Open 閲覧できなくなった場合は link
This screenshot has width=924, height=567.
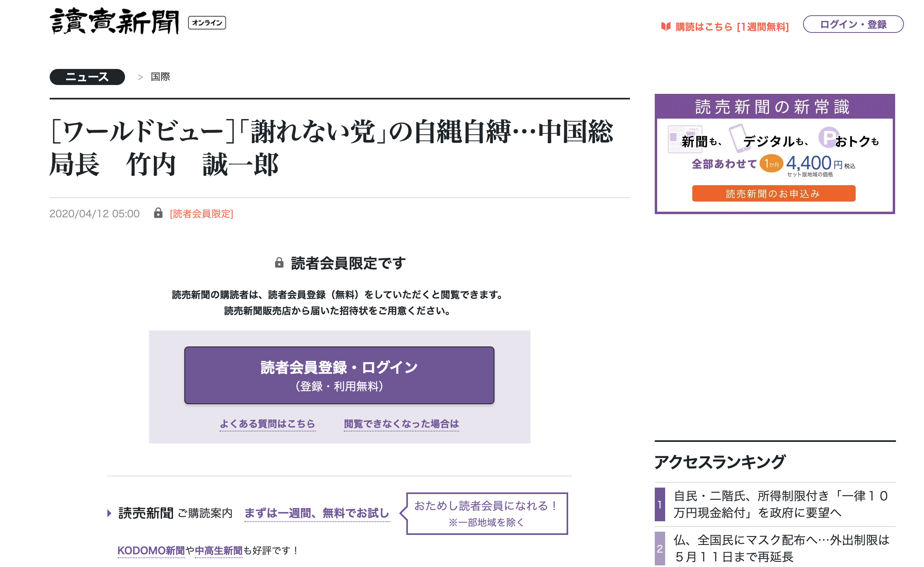[x=401, y=424]
